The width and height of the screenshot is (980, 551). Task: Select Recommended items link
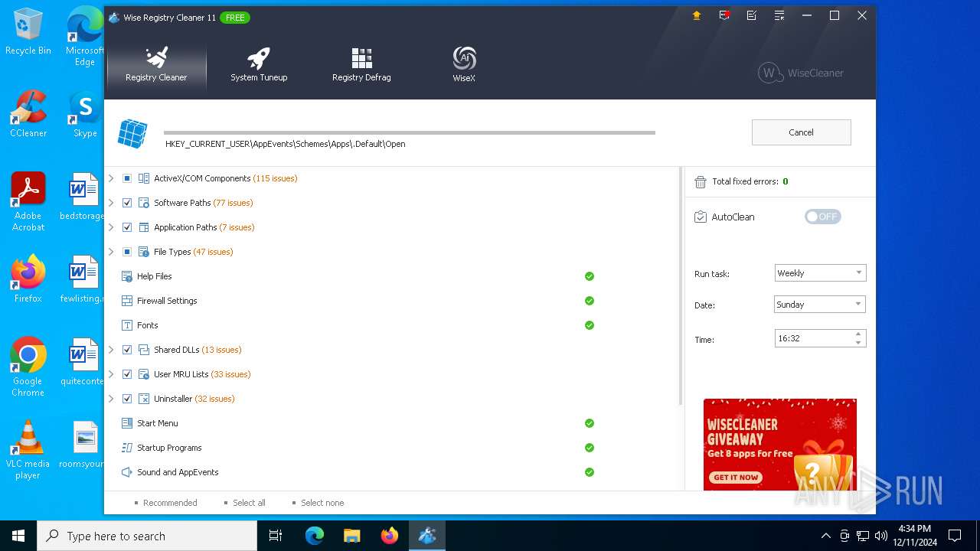pos(170,503)
